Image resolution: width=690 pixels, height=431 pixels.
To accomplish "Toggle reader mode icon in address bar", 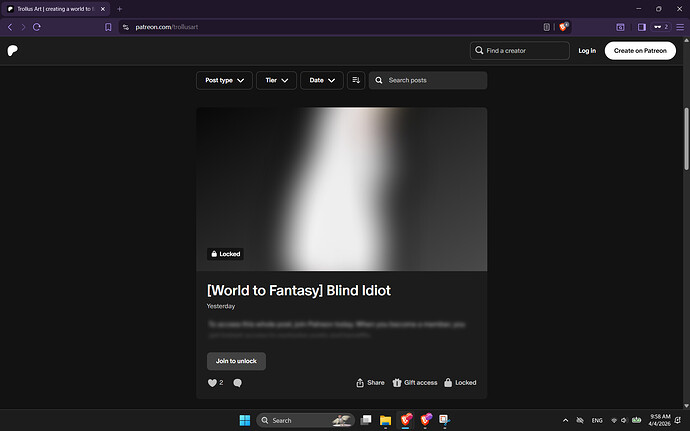I will coord(546,27).
